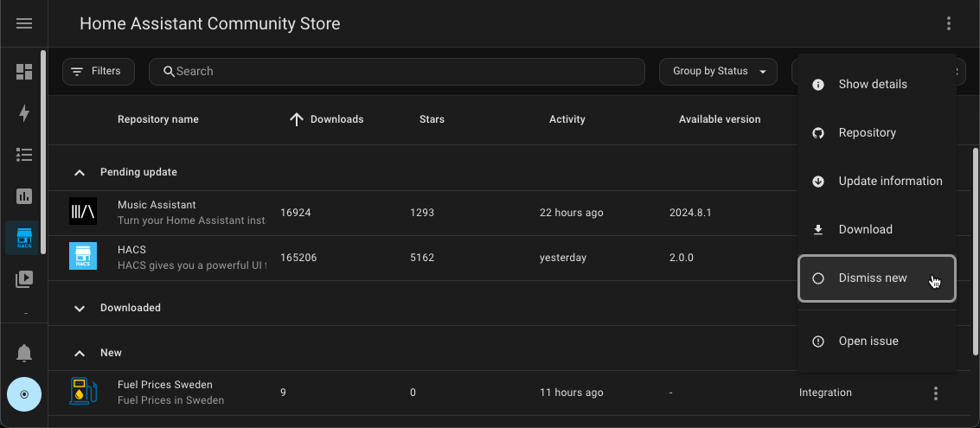This screenshot has width=980, height=428.
Task: Open Fuel Prices Sweden row options menu
Action: click(x=935, y=393)
